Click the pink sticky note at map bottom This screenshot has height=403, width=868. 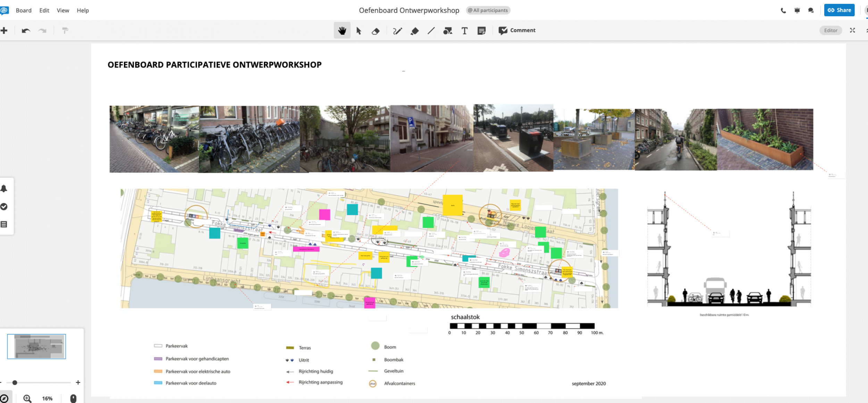[x=369, y=302]
